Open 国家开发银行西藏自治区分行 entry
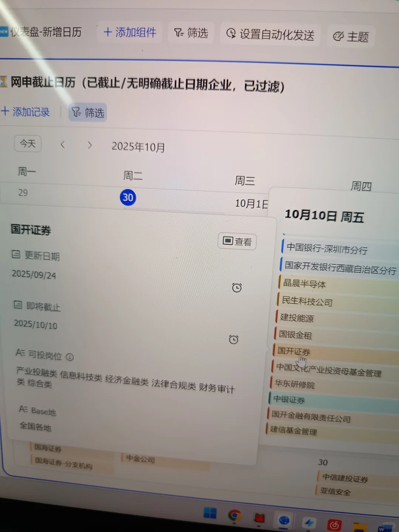Screen dimensions: 399x532 338,267
